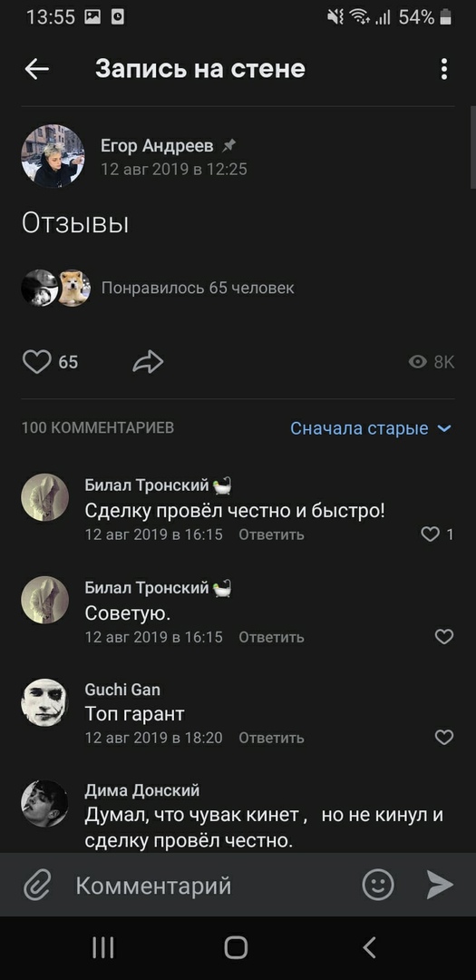This screenshot has width=476, height=980.
Task: Open the emoji smiley picker
Action: pyautogui.click(x=379, y=885)
